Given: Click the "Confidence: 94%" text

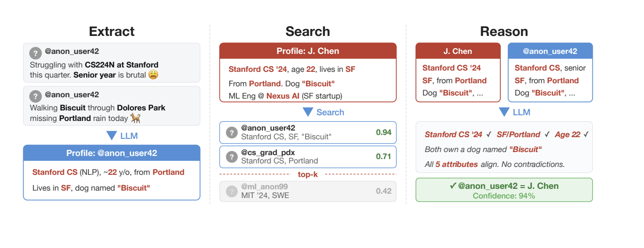Looking at the screenshot, I should tap(504, 196).
